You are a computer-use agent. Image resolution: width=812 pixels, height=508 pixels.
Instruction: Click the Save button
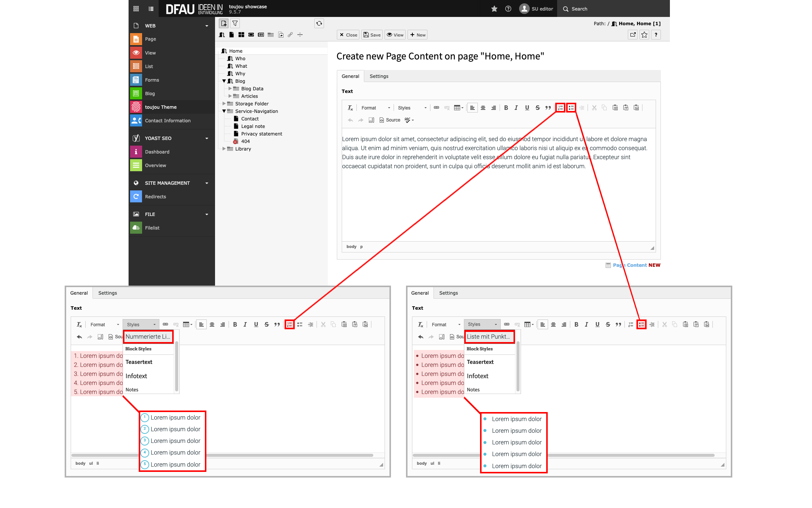[x=371, y=35]
